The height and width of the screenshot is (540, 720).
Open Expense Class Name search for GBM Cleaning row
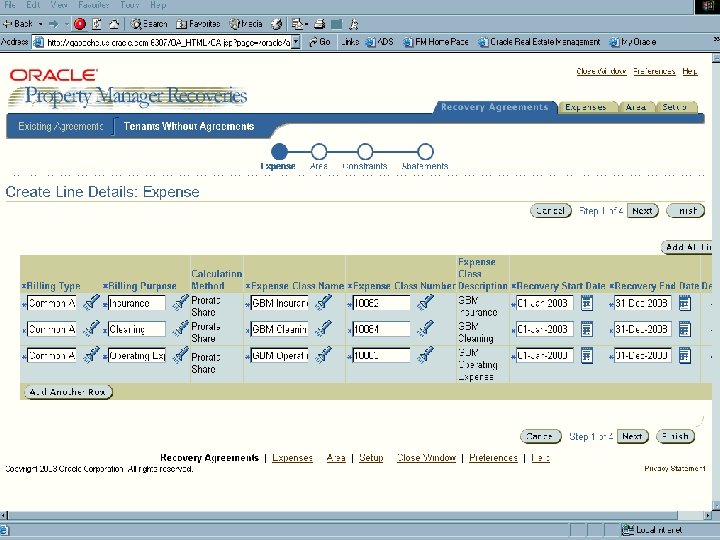[x=324, y=329]
